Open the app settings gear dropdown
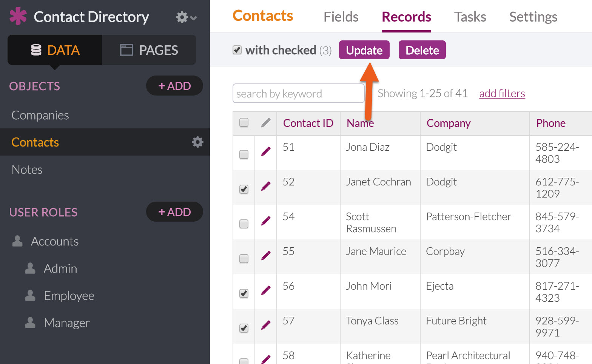This screenshot has height=364, width=592. [186, 17]
